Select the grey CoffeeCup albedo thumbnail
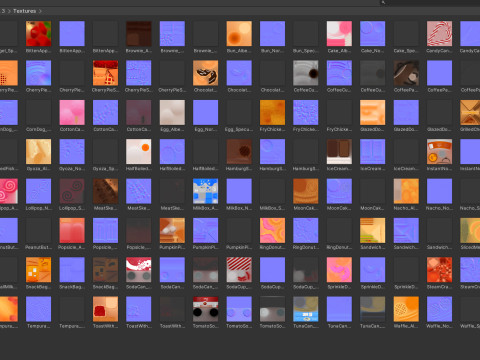The width and height of the screenshot is (480, 360). 306,73
